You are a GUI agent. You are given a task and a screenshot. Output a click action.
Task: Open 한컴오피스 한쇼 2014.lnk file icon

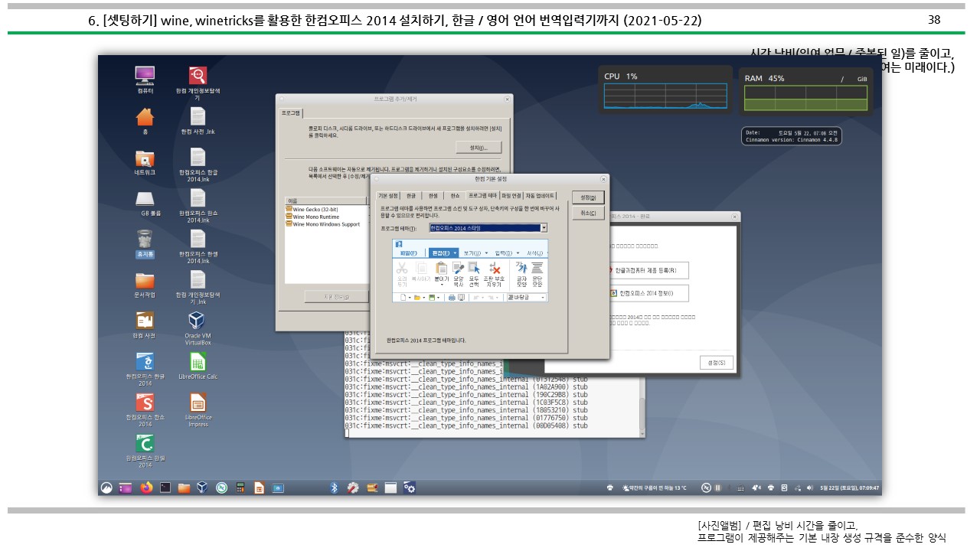pyautogui.click(x=198, y=197)
